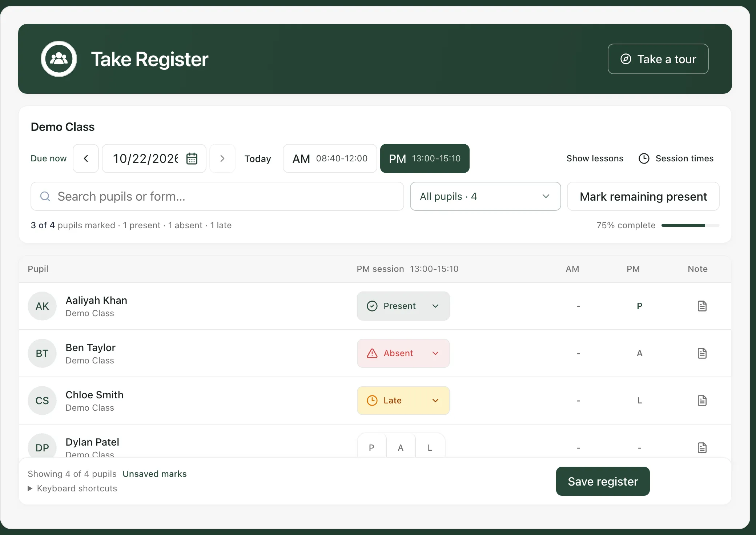Click the AK avatar for Aaliyah Khan
Viewport: 756px width, 535px height.
tap(42, 306)
